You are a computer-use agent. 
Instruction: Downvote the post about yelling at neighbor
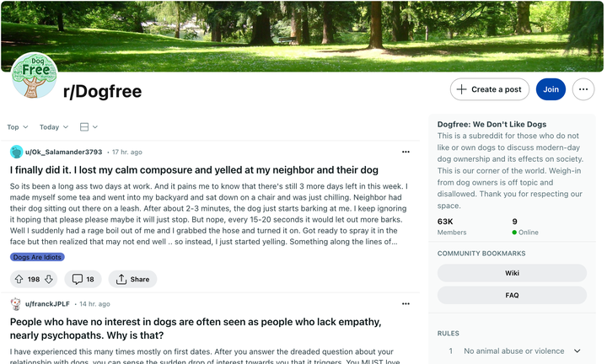(49, 279)
